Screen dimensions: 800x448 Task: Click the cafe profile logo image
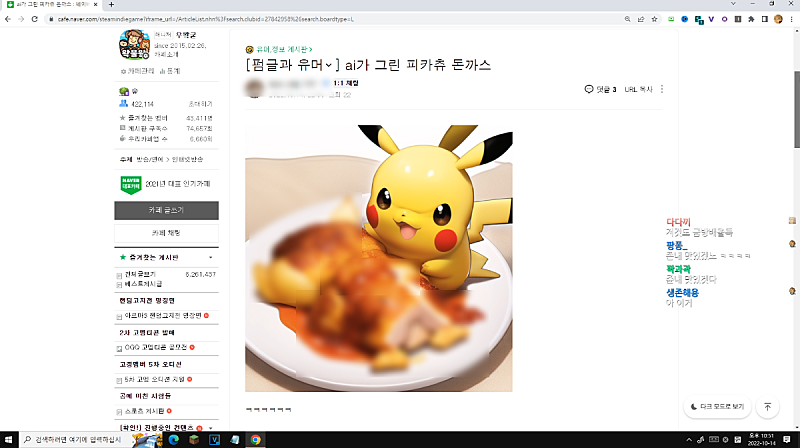pyautogui.click(x=134, y=44)
